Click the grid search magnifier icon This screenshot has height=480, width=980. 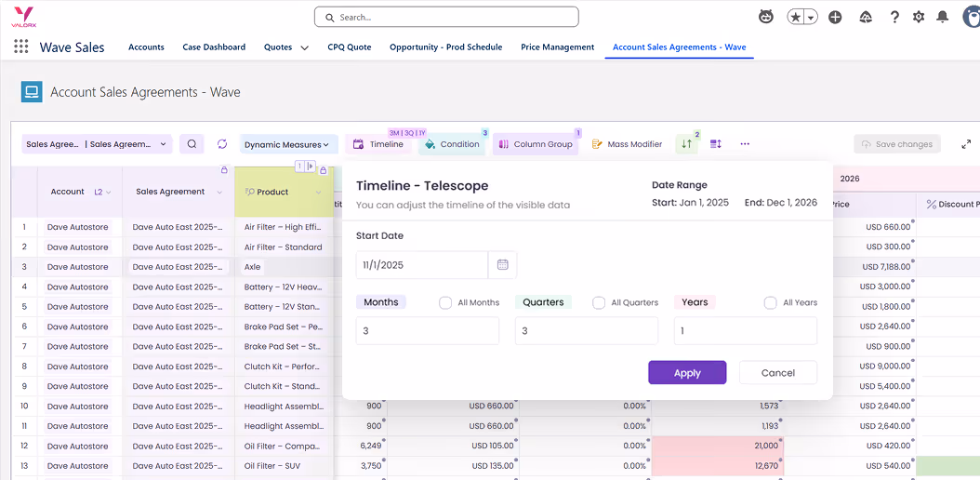coord(192,144)
